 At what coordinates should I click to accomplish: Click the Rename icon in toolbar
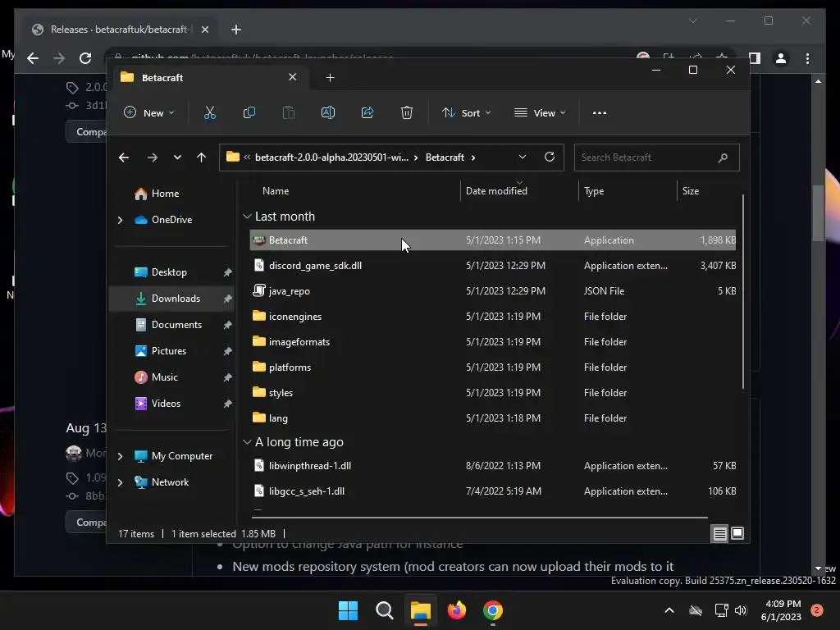[328, 112]
